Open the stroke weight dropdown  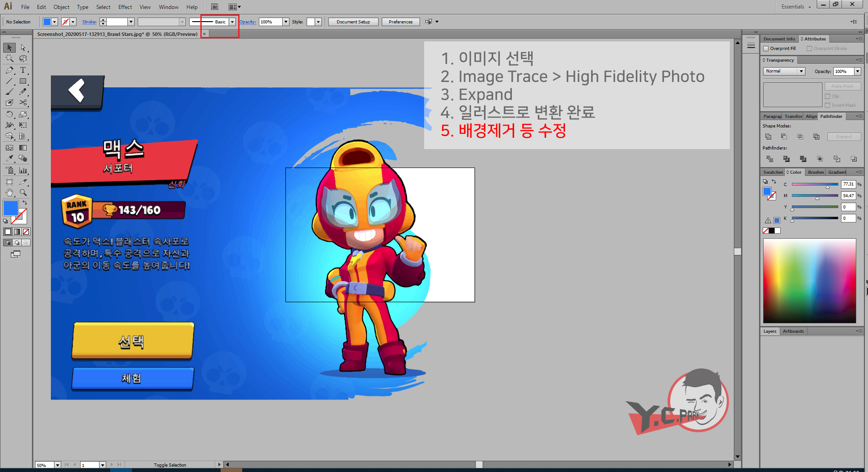(131, 22)
